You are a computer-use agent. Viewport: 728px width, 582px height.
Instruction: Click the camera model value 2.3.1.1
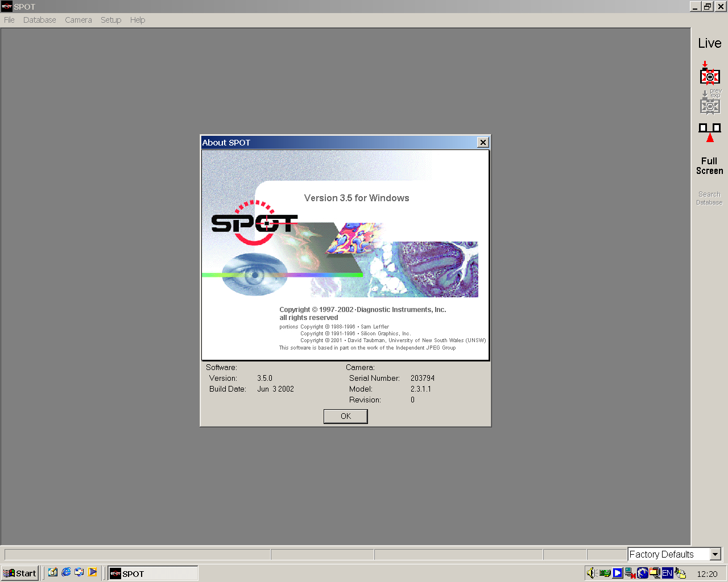tap(421, 389)
